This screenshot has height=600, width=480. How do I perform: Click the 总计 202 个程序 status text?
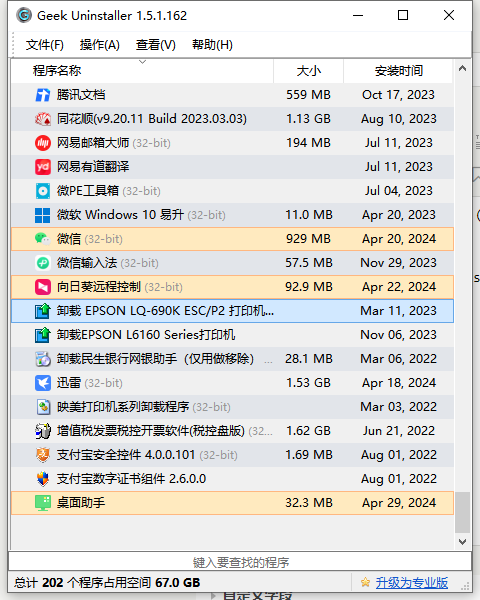(x=107, y=582)
